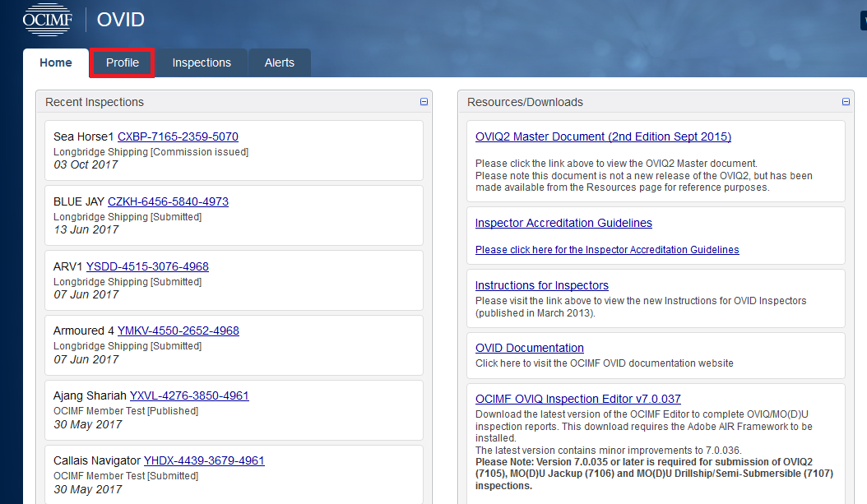The width and height of the screenshot is (867, 504).
Task: Click the 'Recent Inspections' panel title
Action: (x=95, y=102)
